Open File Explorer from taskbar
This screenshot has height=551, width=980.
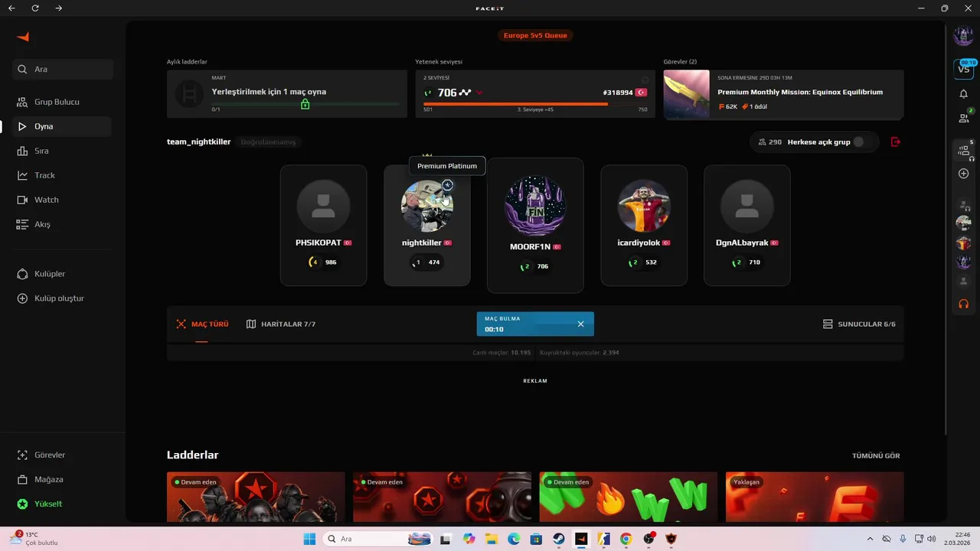(x=492, y=539)
